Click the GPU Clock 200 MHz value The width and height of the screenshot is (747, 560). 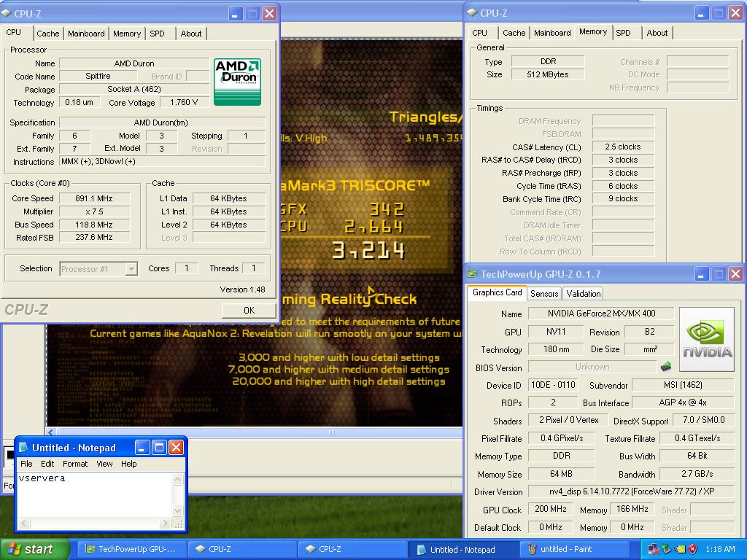551,509
